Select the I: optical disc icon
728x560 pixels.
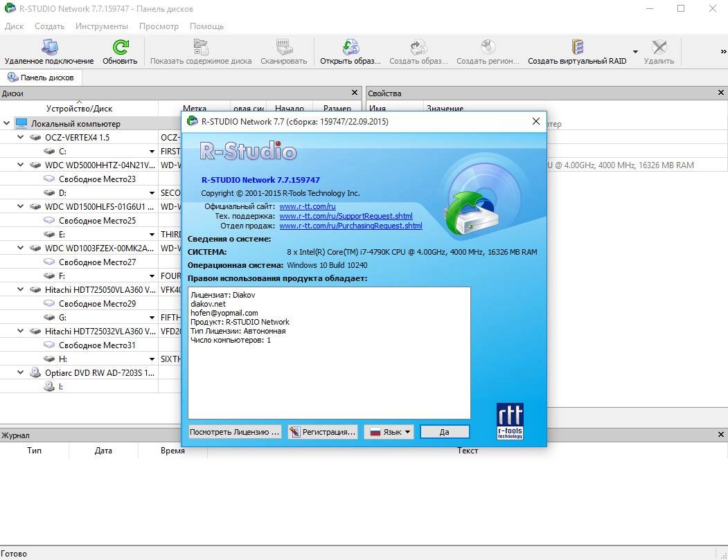49,386
